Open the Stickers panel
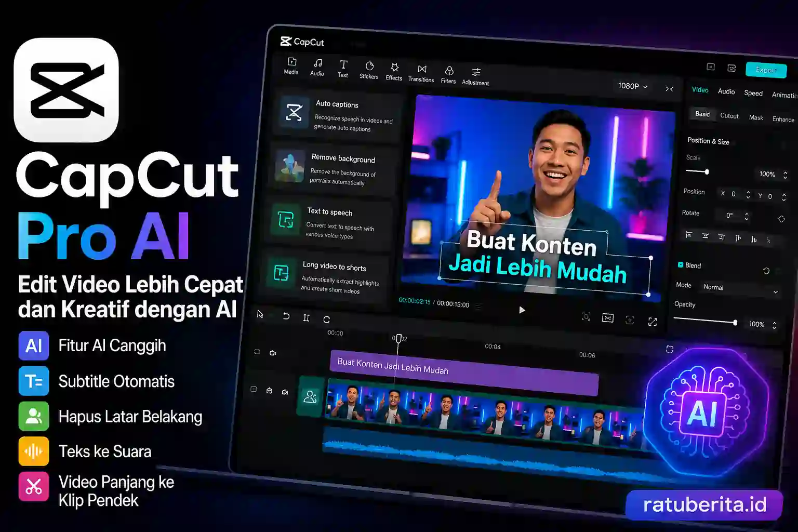This screenshot has width=798, height=532. pyautogui.click(x=369, y=71)
